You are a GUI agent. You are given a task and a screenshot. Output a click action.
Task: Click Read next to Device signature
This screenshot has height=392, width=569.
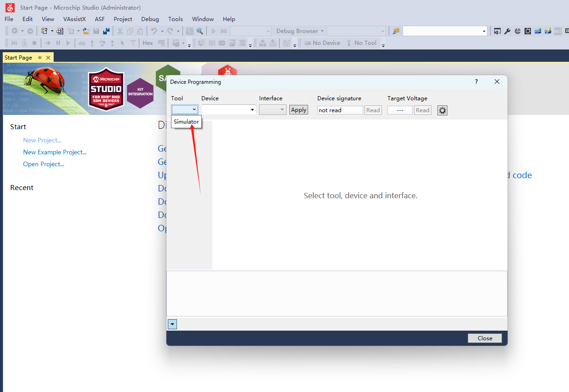[373, 110]
